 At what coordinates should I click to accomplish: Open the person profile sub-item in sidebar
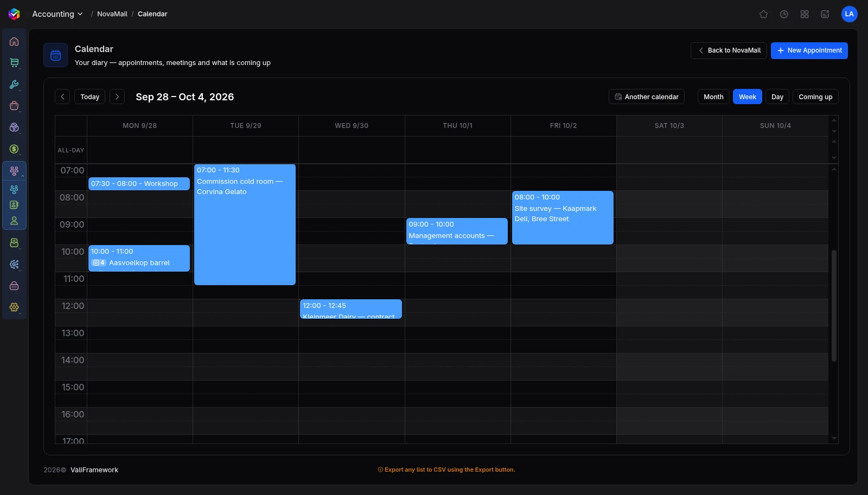pos(14,221)
